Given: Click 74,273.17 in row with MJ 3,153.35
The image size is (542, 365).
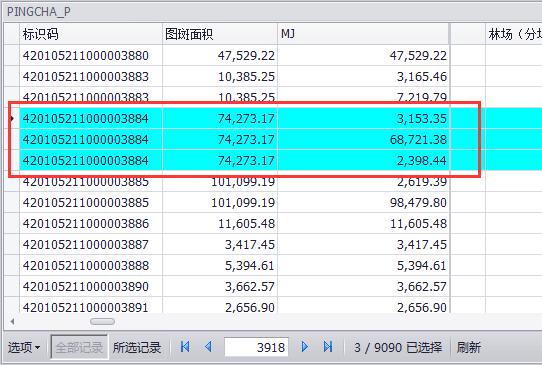Looking at the screenshot, I should 220,119.
